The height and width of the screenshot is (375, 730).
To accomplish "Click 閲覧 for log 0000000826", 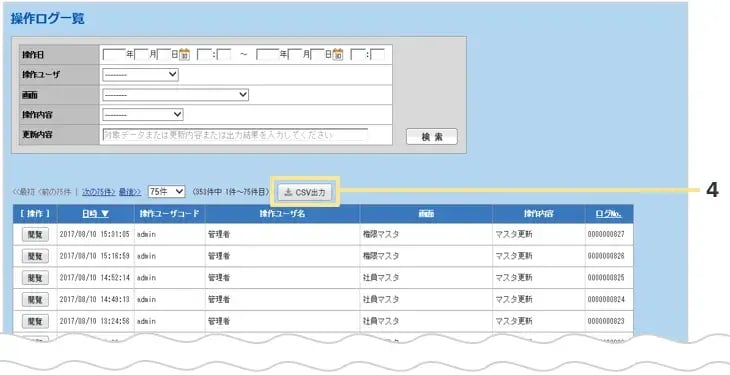I will pyautogui.click(x=35, y=256).
